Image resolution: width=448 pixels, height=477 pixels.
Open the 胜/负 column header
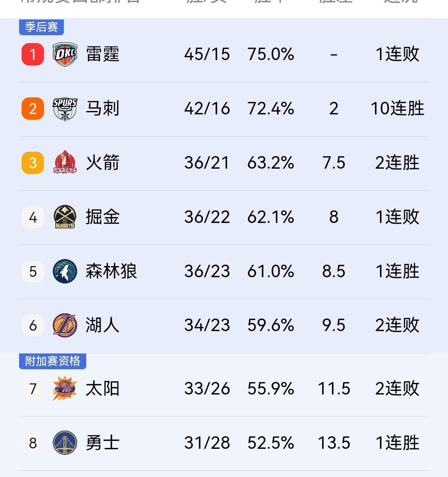pos(206,2)
